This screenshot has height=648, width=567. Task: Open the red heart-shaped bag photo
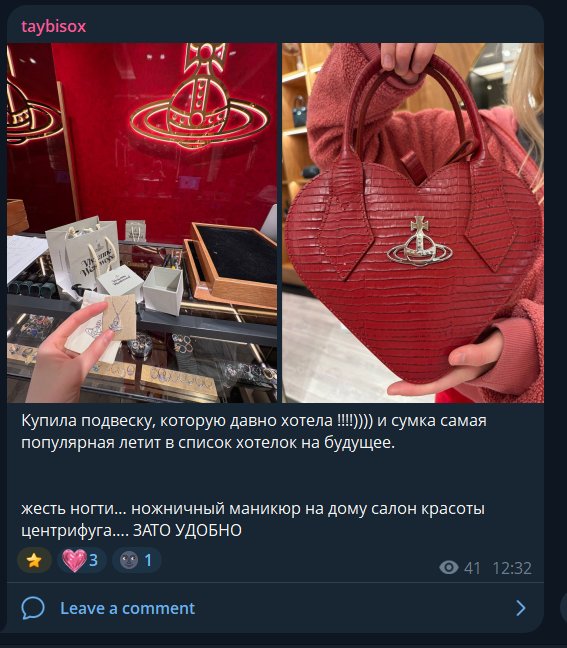[x=413, y=223]
